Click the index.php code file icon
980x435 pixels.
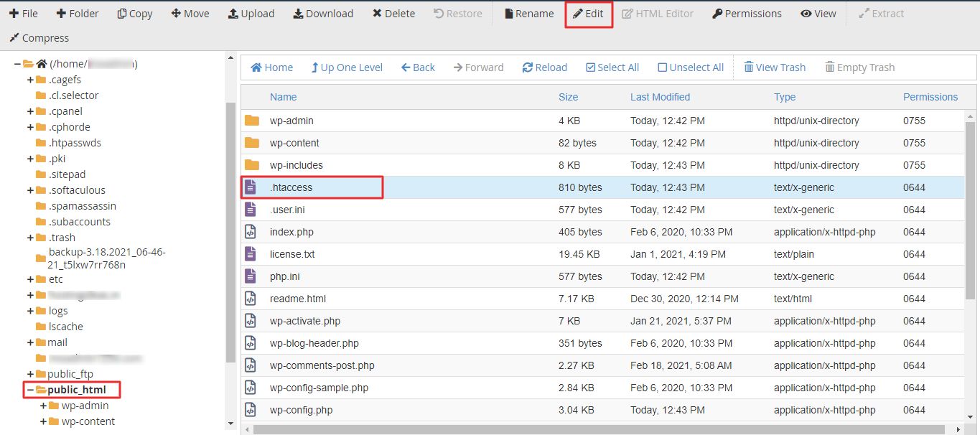[x=251, y=232]
